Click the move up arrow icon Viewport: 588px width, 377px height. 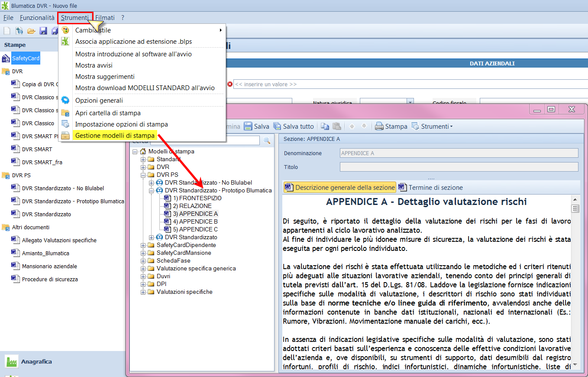[352, 126]
